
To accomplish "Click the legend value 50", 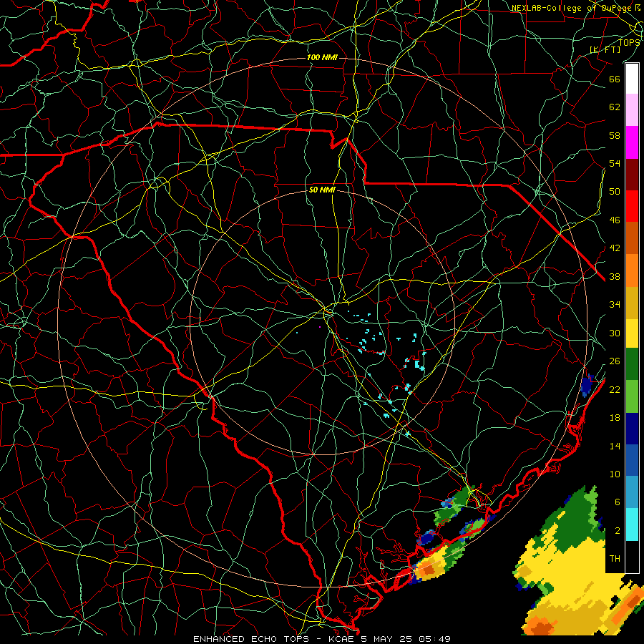I will [615, 191].
